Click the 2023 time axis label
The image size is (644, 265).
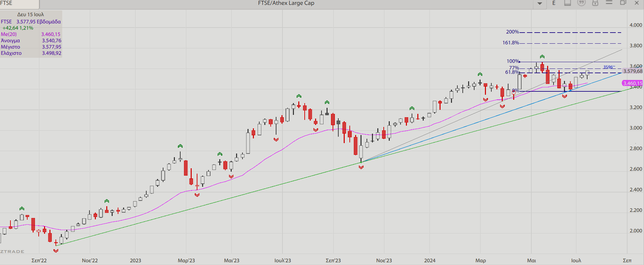(x=136, y=261)
